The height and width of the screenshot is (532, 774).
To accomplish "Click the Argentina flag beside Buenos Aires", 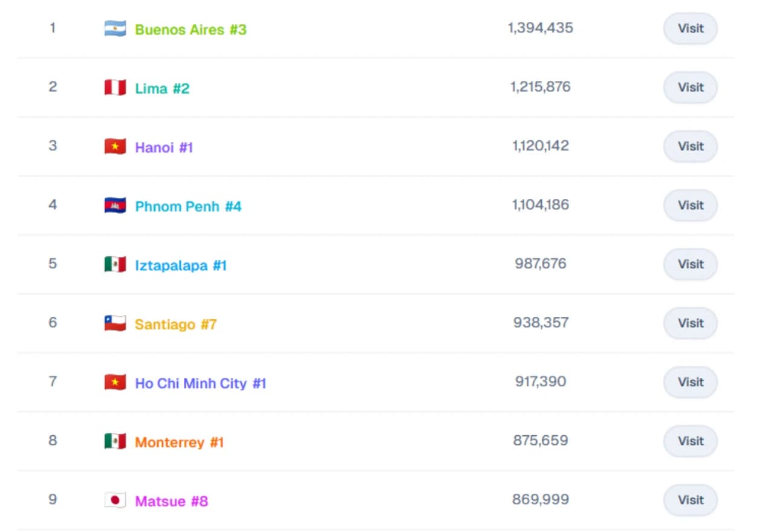I will click(115, 29).
